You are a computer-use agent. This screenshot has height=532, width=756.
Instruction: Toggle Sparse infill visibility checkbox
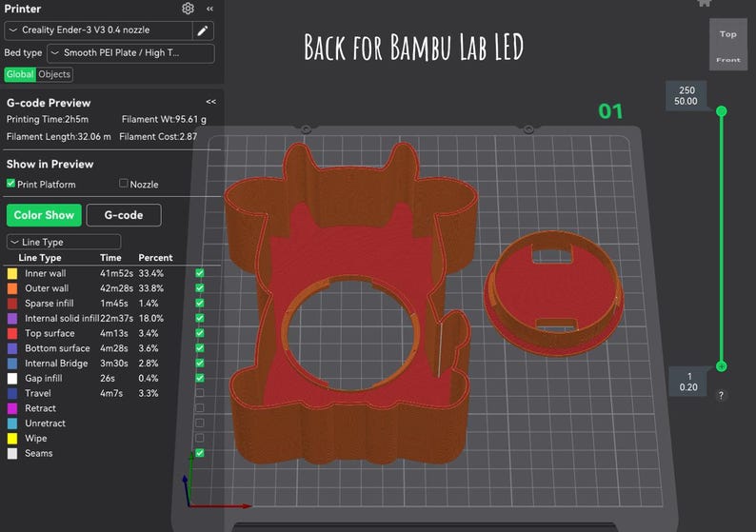point(200,303)
